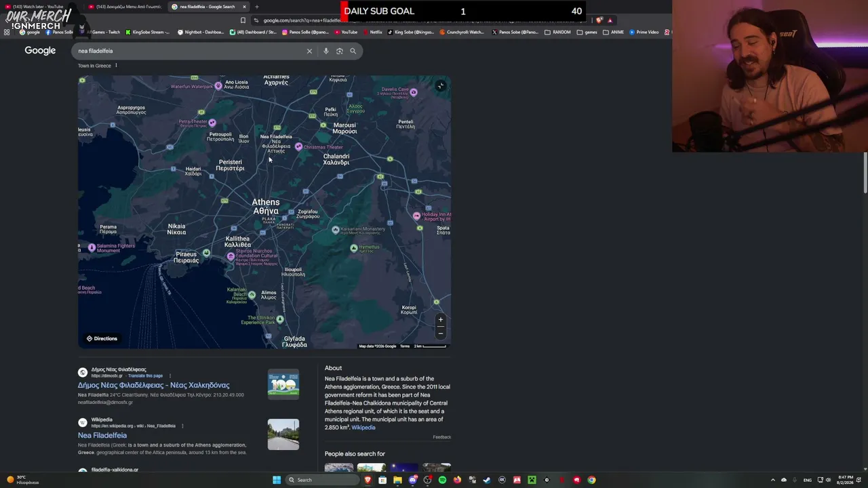Open Firefox from the taskbar
Screen dimensions: 868x488
(457, 480)
